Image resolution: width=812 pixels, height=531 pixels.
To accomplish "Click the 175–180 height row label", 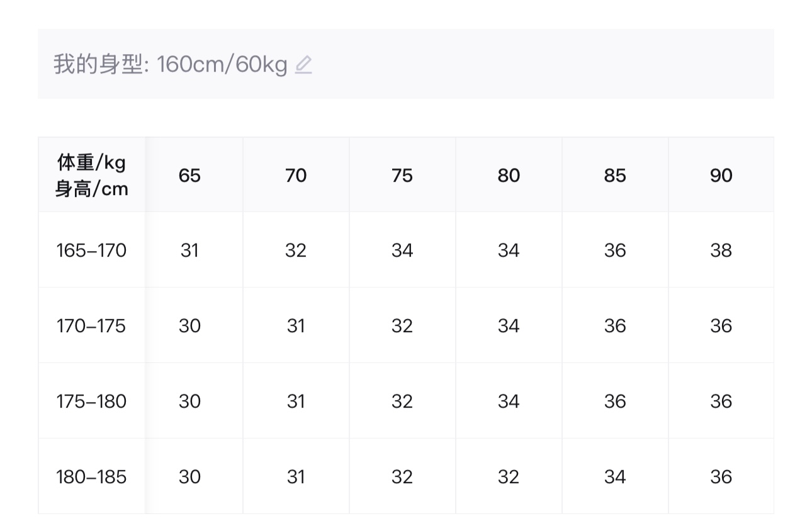I will pos(91,401).
